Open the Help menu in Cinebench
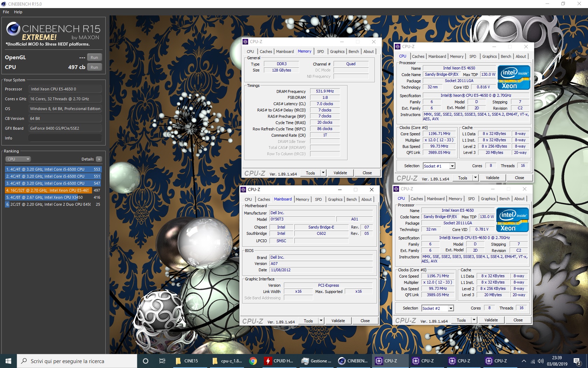The image size is (588, 368). 18,12
